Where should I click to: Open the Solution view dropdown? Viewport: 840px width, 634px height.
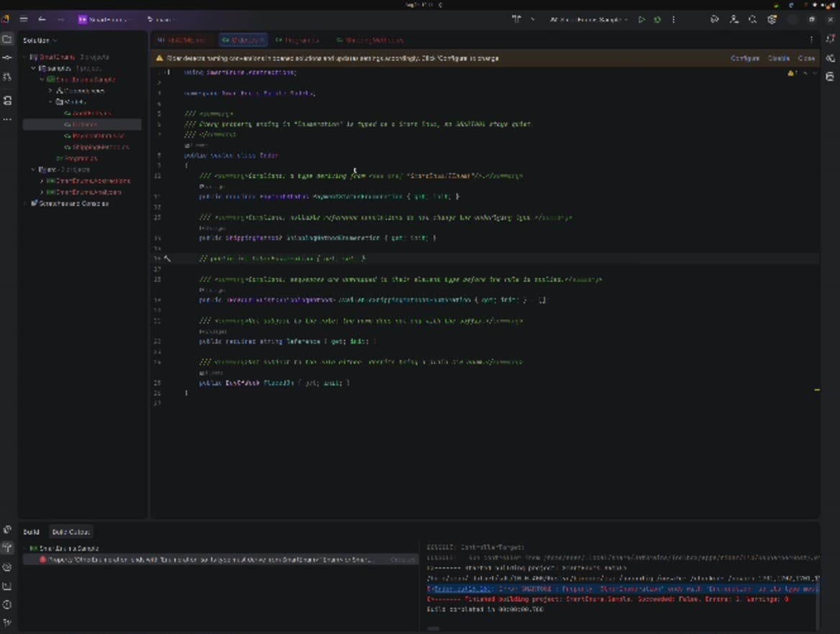pos(40,40)
